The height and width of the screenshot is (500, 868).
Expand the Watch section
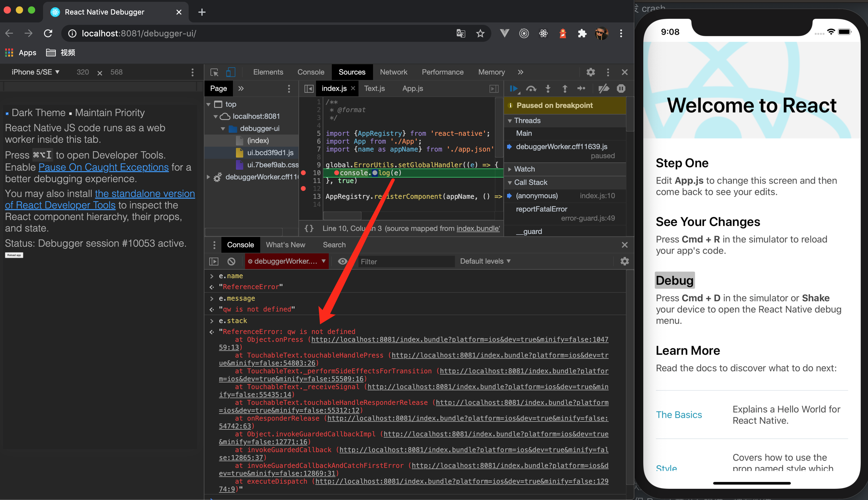[x=524, y=169]
